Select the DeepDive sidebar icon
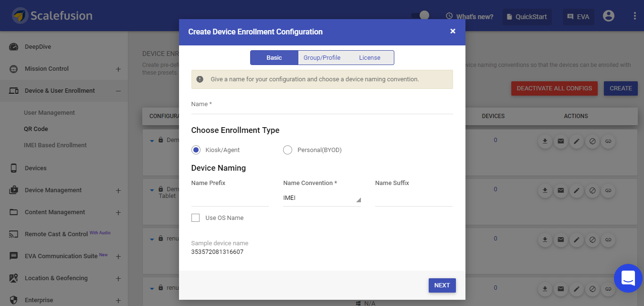644x306 pixels. pos(14,46)
